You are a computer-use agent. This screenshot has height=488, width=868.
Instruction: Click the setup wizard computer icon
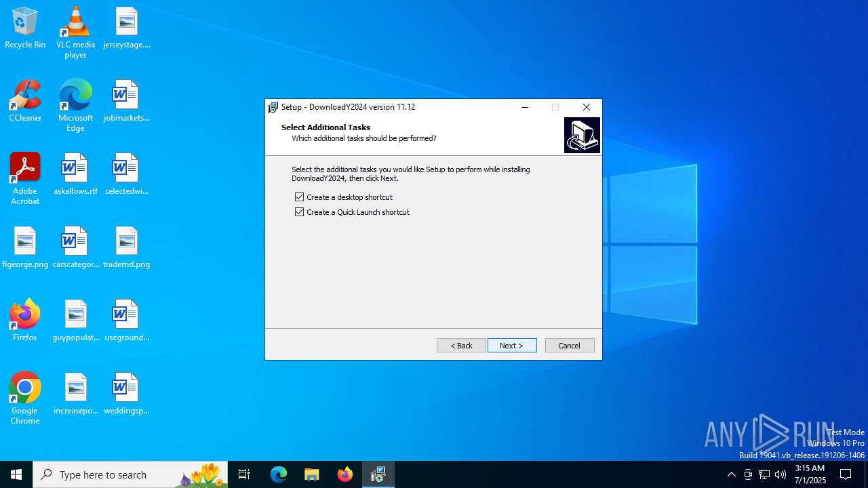click(x=582, y=135)
